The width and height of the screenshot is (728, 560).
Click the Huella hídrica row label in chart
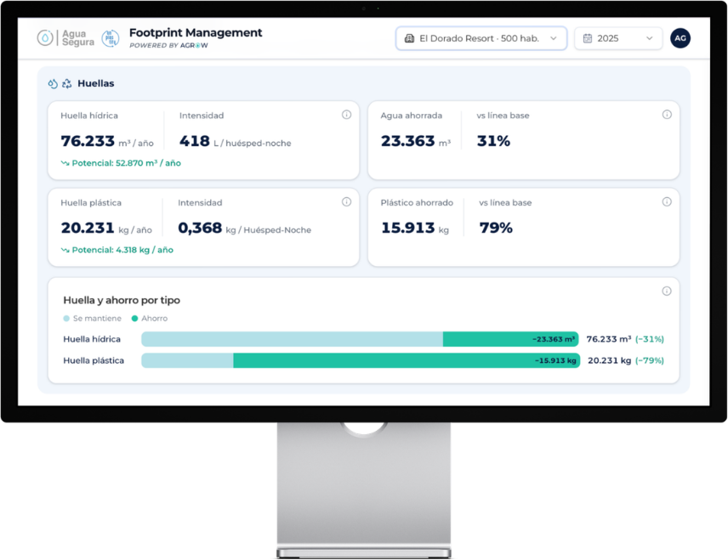[x=92, y=340]
